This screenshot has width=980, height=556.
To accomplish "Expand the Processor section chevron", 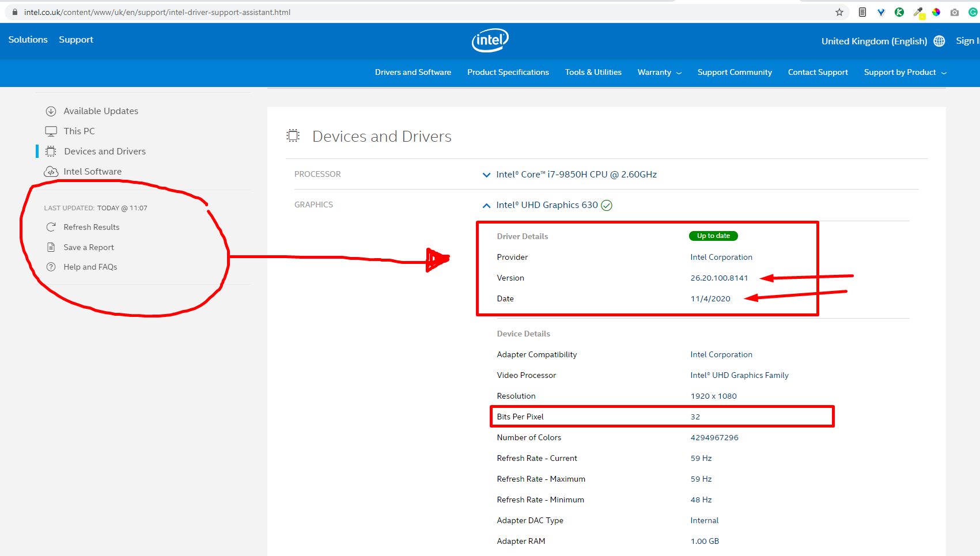I will [x=486, y=175].
